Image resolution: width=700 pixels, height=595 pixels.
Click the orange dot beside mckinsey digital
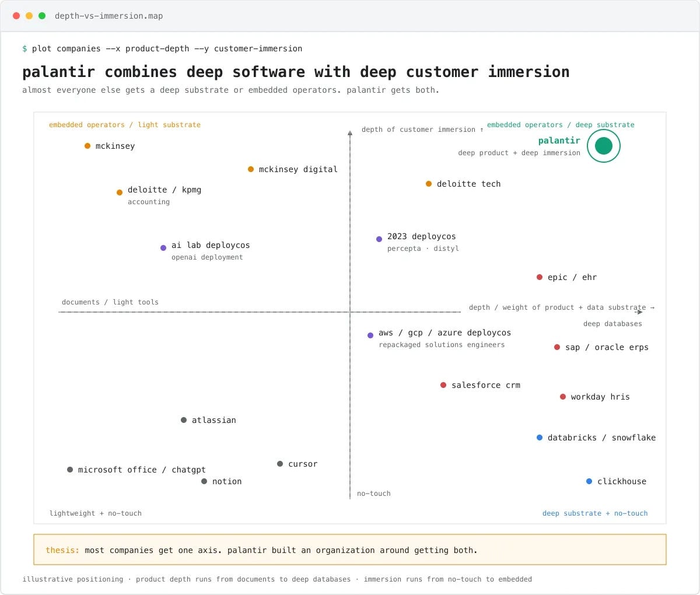pyautogui.click(x=251, y=169)
